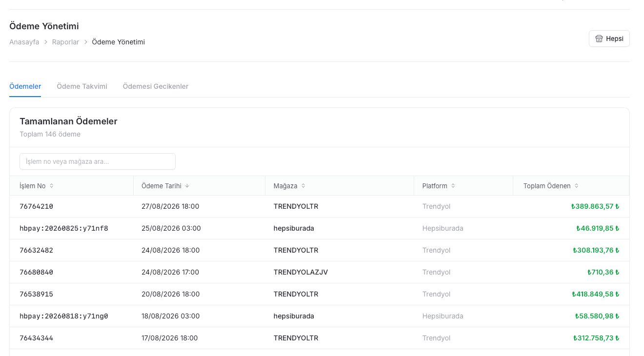Open the Hepsi store filter
Viewport: 644px width, 356px height.
coord(609,39)
